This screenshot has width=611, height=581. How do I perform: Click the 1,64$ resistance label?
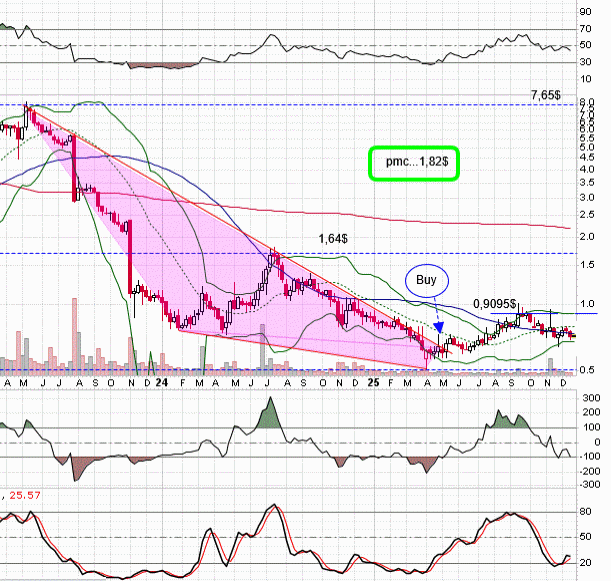306,241
